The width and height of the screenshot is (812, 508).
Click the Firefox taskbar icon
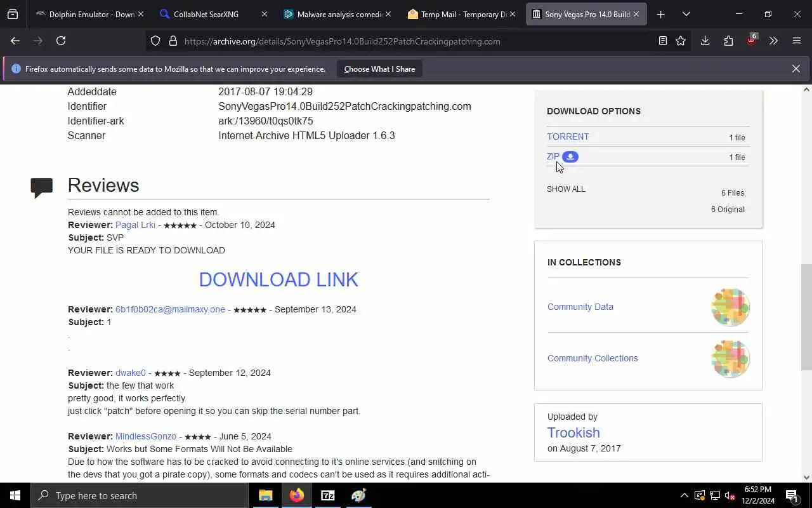coord(297,495)
